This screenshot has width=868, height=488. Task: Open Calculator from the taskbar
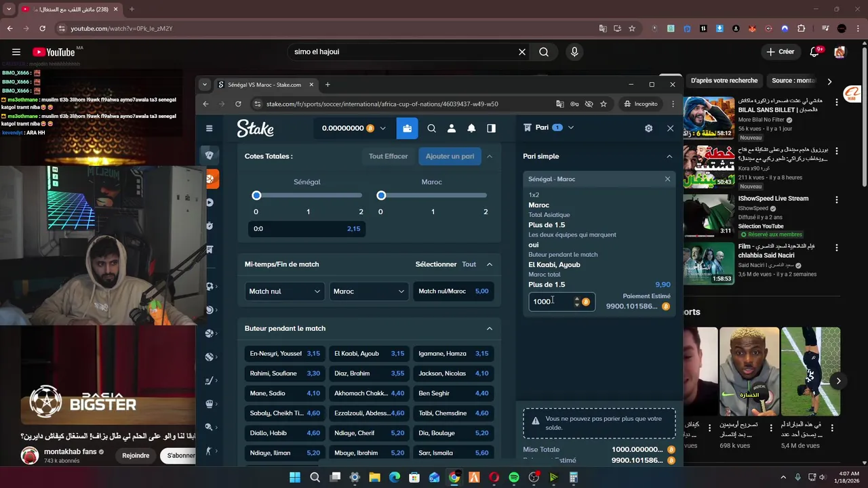[x=574, y=478]
